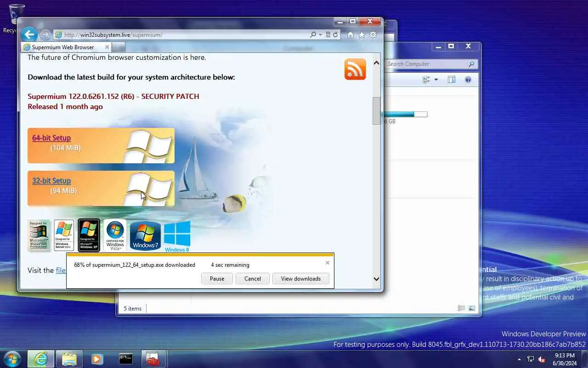
Task: Open the Start menu orb
Action: (12, 359)
